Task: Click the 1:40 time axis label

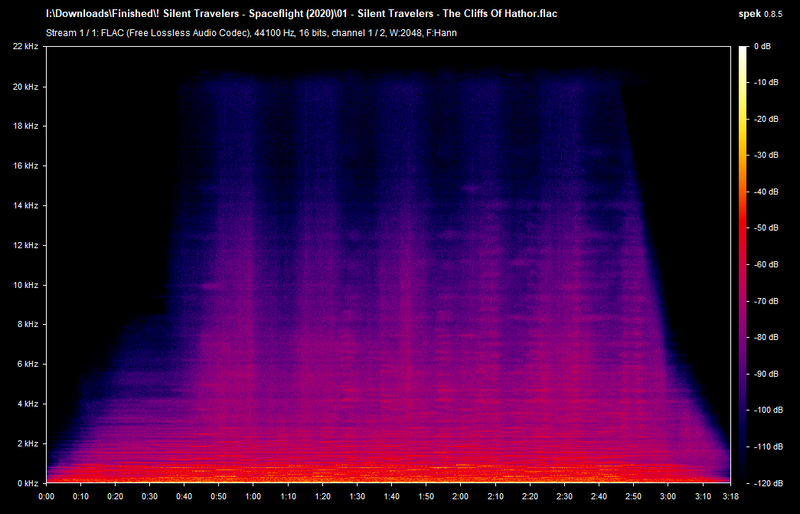Action: [x=392, y=496]
